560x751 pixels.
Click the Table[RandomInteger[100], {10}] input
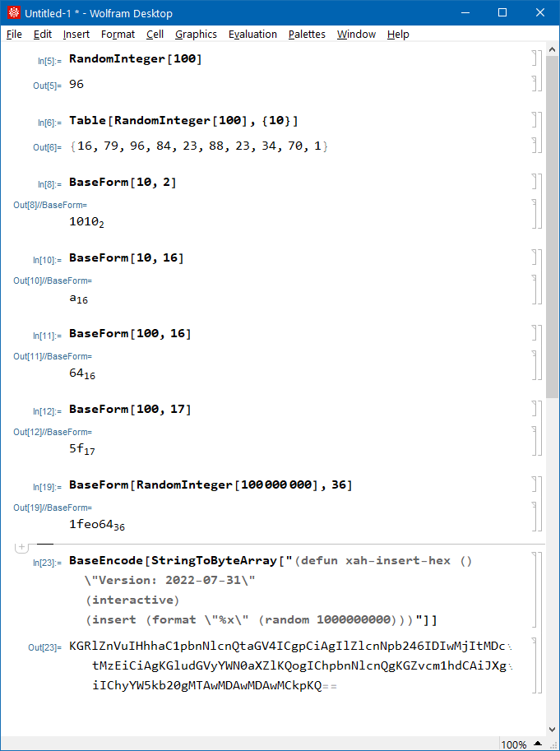183,121
